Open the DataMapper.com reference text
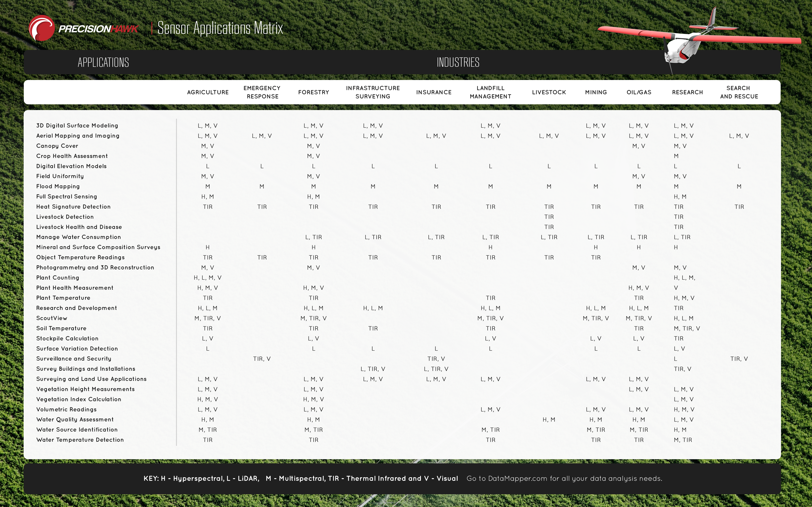Screen dimensions: 812x507 pyautogui.click(x=564, y=479)
